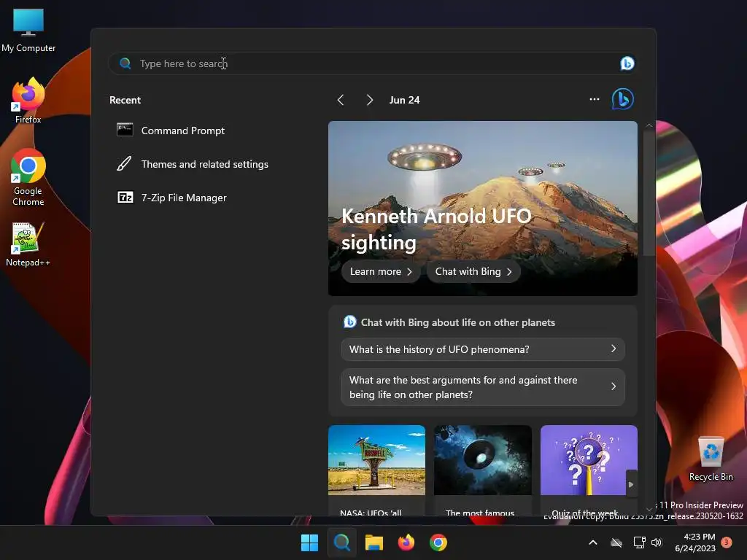Go to previous day arrow
Image resolution: width=747 pixels, height=560 pixels.
(341, 100)
